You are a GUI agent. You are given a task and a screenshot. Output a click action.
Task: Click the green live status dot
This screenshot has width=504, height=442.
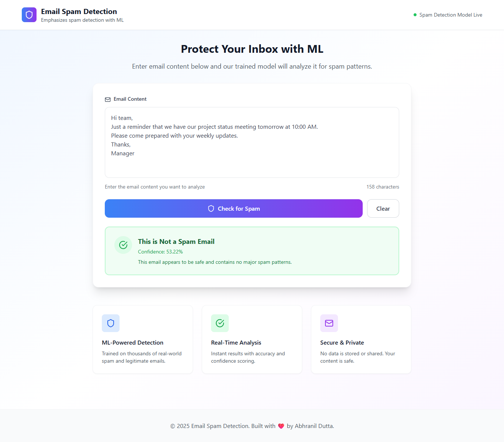(415, 15)
